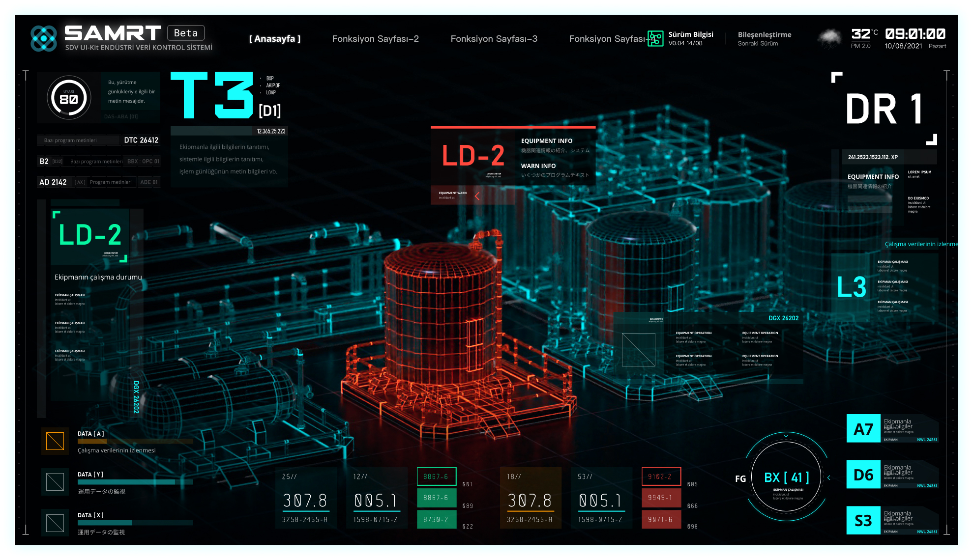Click the B2 program row
973x560 pixels.
coord(98,161)
